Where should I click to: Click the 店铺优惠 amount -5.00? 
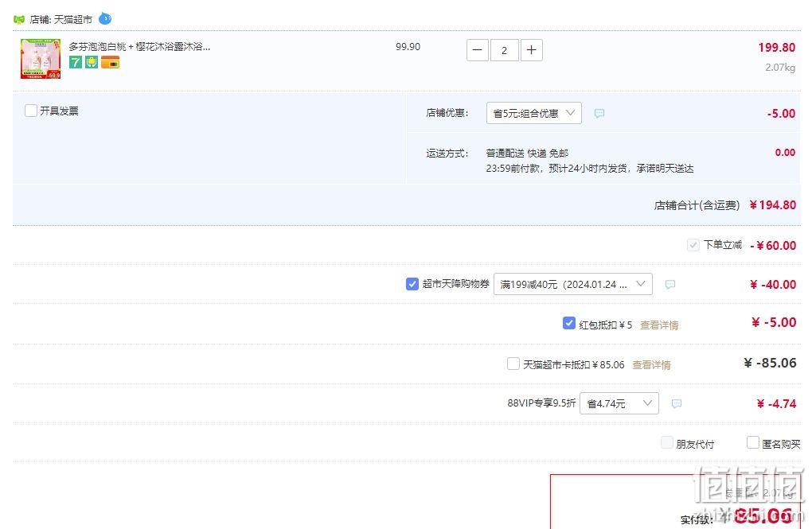(x=782, y=113)
